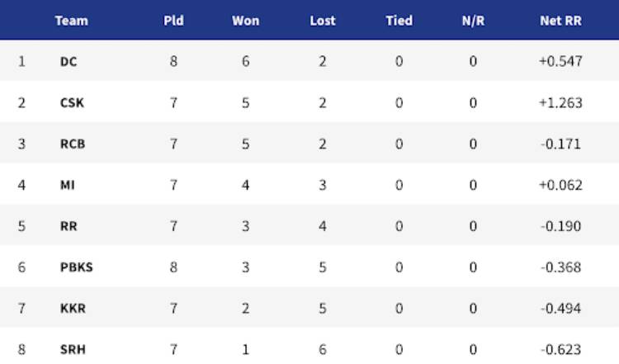Click the Tied column header
This screenshot has height=364, width=619.
click(x=399, y=21)
